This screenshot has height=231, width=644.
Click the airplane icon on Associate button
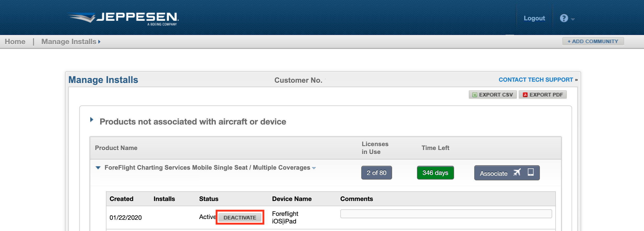pos(517,173)
